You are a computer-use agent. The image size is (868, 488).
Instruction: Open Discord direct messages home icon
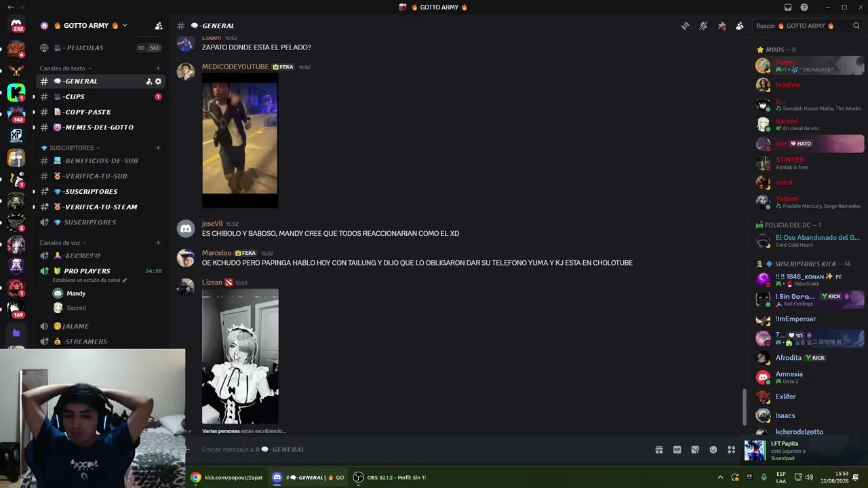(16, 26)
